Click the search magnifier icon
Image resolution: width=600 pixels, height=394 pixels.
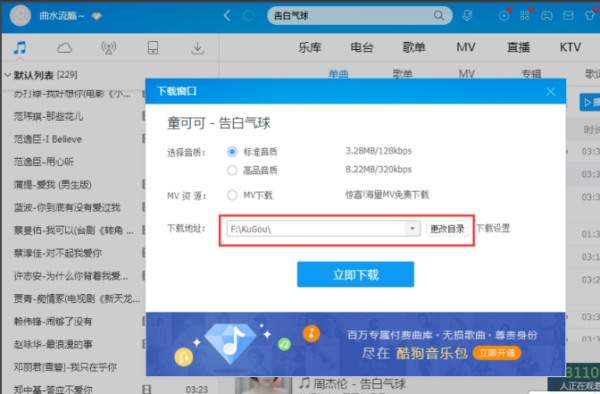pos(439,15)
